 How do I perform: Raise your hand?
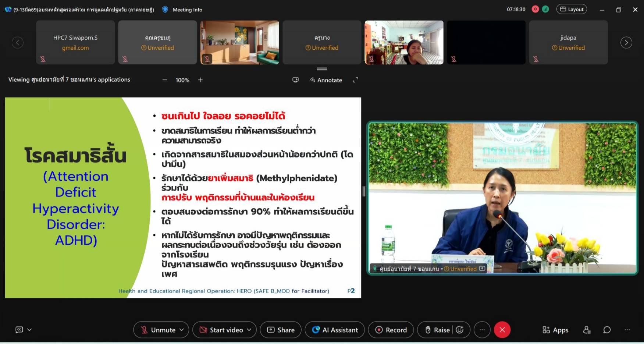pyautogui.click(x=437, y=330)
